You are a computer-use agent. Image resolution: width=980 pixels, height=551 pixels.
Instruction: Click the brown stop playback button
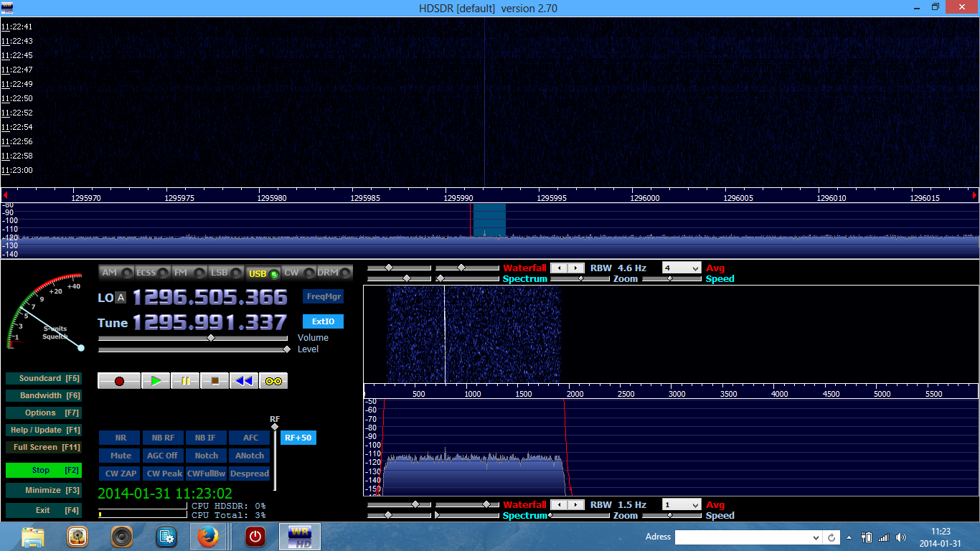point(215,381)
